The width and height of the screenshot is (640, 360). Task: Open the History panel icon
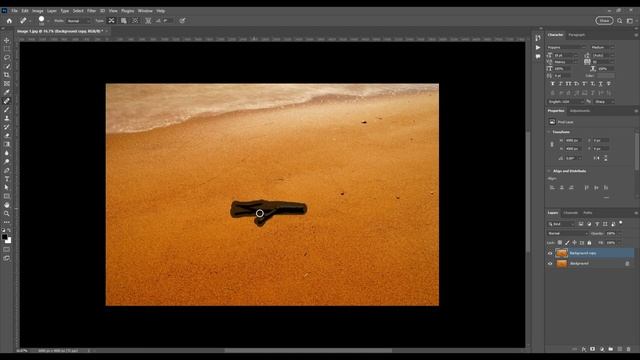[x=538, y=38]
